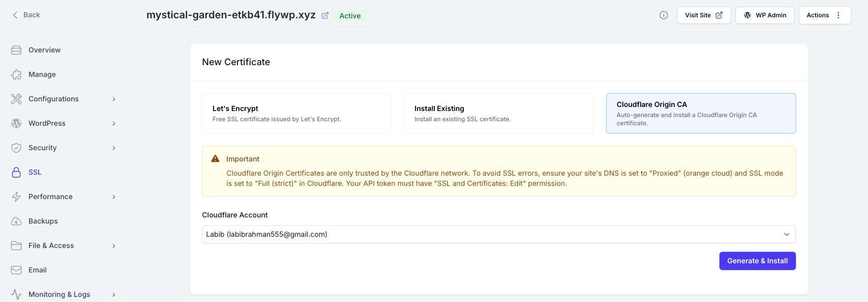Expand the Security submenu chevron
Image resolution: width=868 pixels, height=302 pixels.
pyautogui.click(x=114, y=148)
